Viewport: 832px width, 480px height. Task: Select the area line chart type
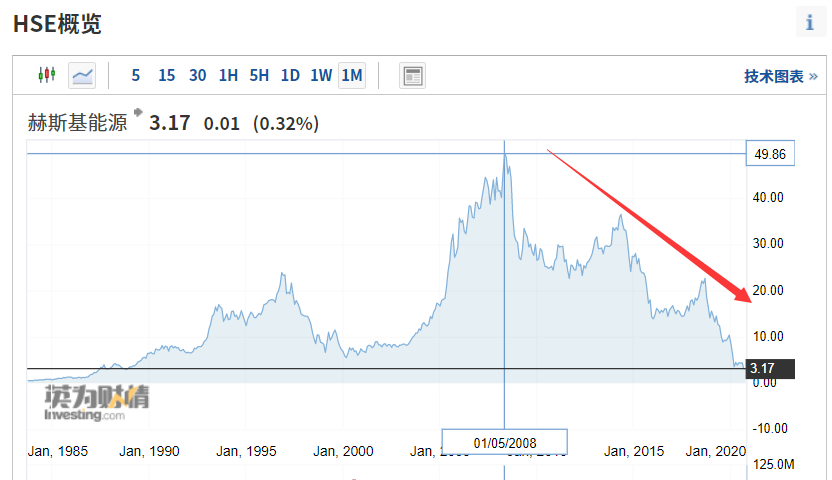pos(82,75)
